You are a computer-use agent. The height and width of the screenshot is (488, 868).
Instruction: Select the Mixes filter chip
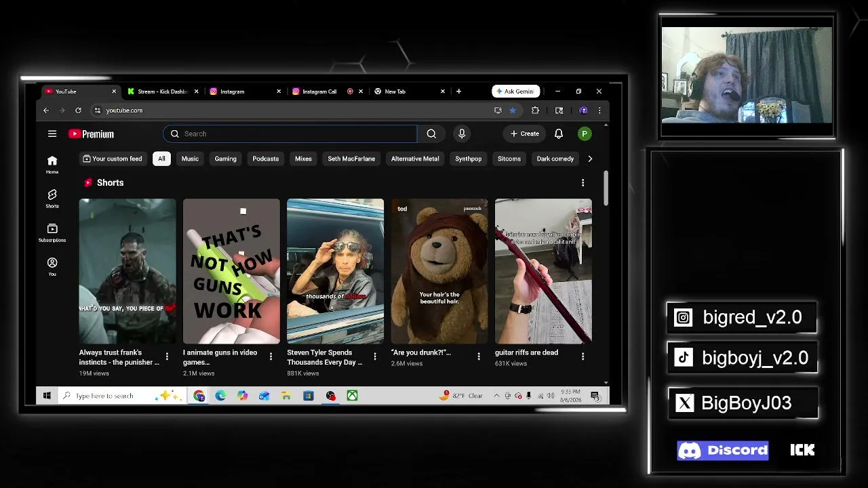(x=303, y=159)
